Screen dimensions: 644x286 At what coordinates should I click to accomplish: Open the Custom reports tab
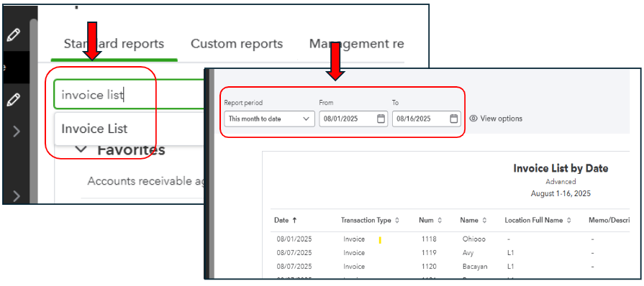coord(237,44)
